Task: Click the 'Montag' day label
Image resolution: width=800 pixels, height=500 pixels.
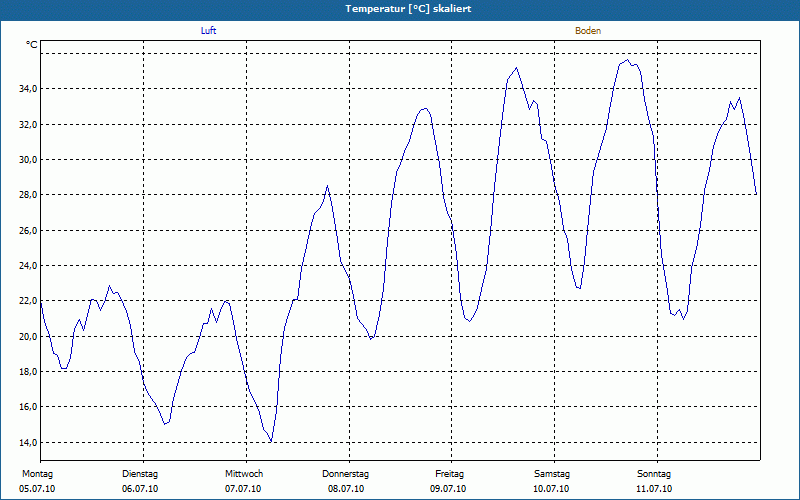Action: (37, 474)
